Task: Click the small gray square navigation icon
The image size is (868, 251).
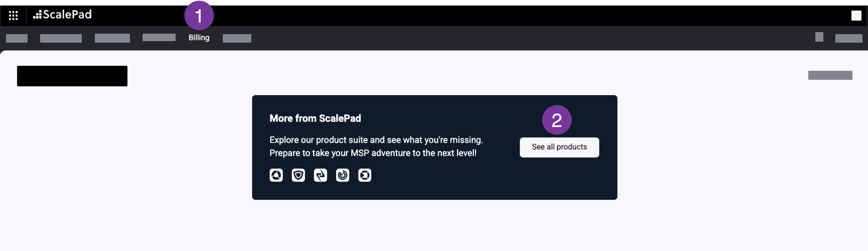Action: [819, 37]
